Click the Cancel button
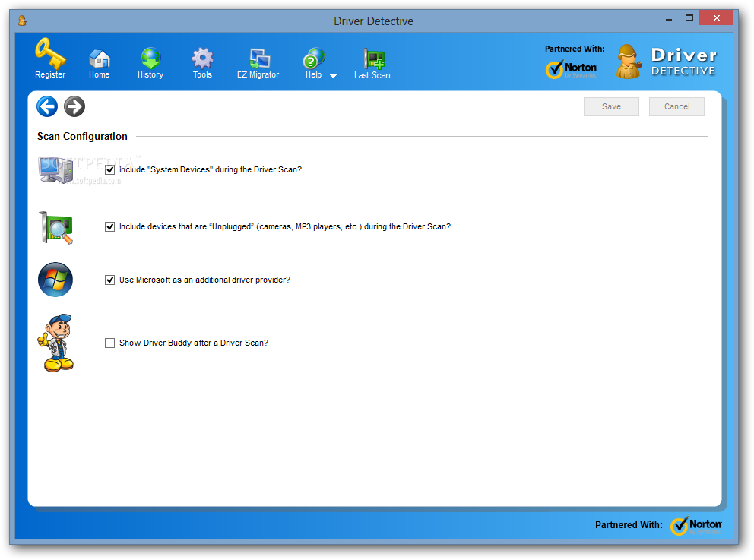Image resolution: width=754 pixels, height=560 pixels. pos(676,106)
